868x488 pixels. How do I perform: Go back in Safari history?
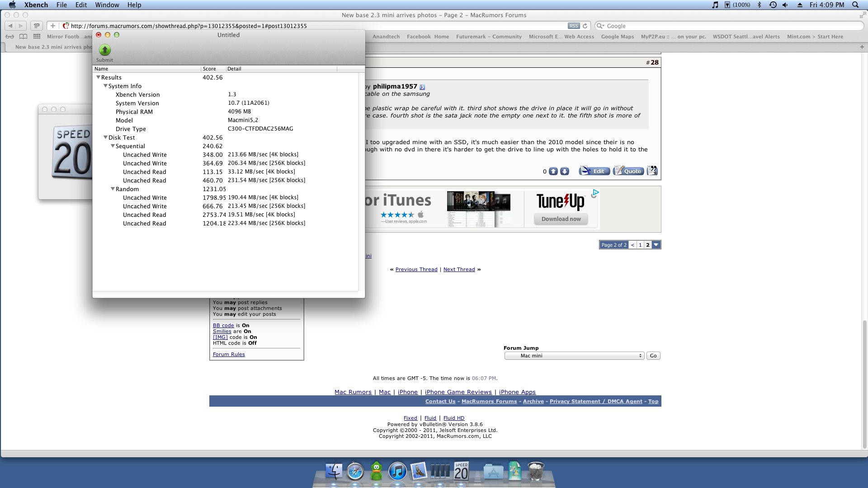pyautogui.click(x=10, y=26)
